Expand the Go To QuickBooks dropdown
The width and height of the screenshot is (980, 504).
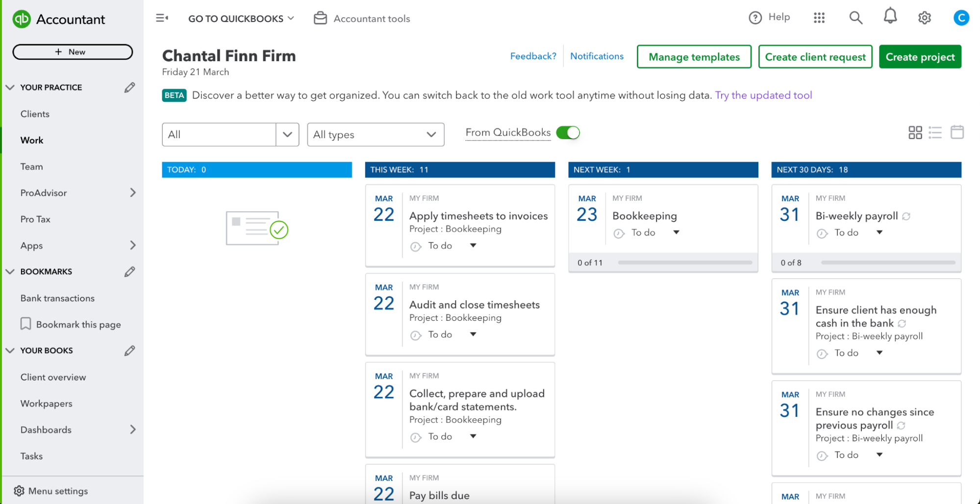click(x=241, y=19)
